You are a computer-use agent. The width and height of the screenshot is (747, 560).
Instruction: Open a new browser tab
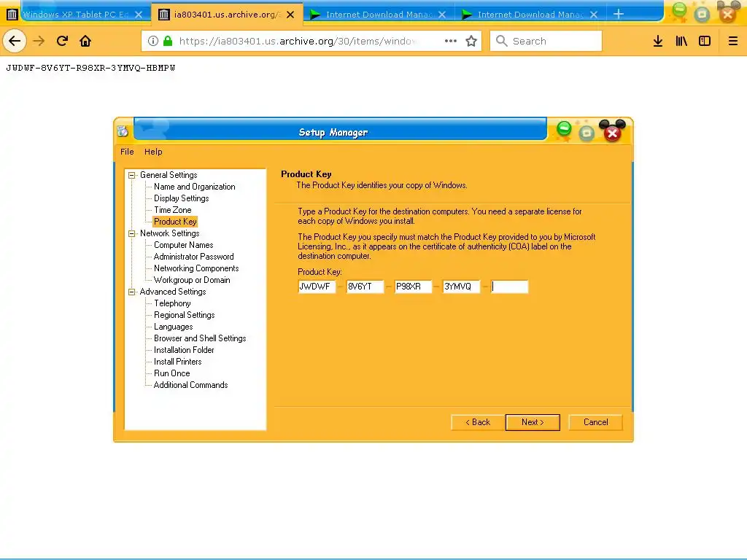[x=619, y=15]
